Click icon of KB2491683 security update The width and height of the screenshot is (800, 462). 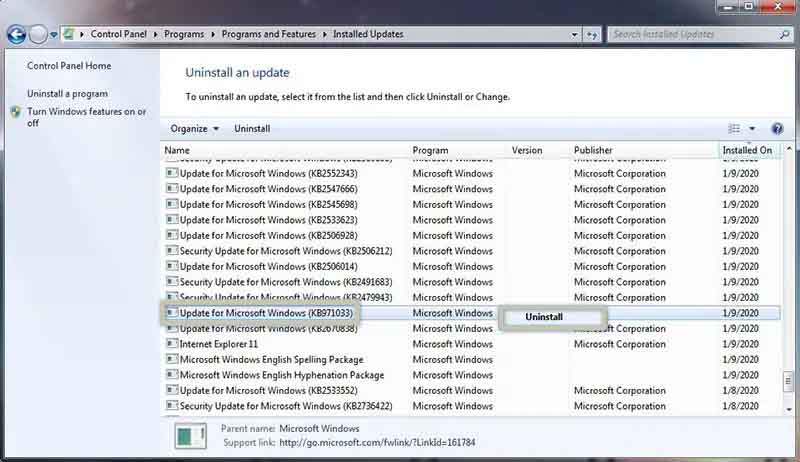click(x=172, y=281)
